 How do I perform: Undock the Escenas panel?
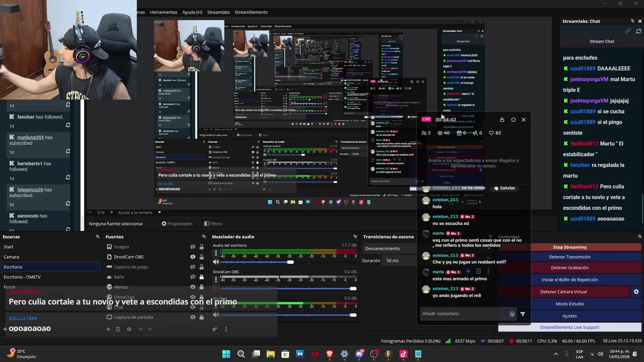(x=98, y=237)
